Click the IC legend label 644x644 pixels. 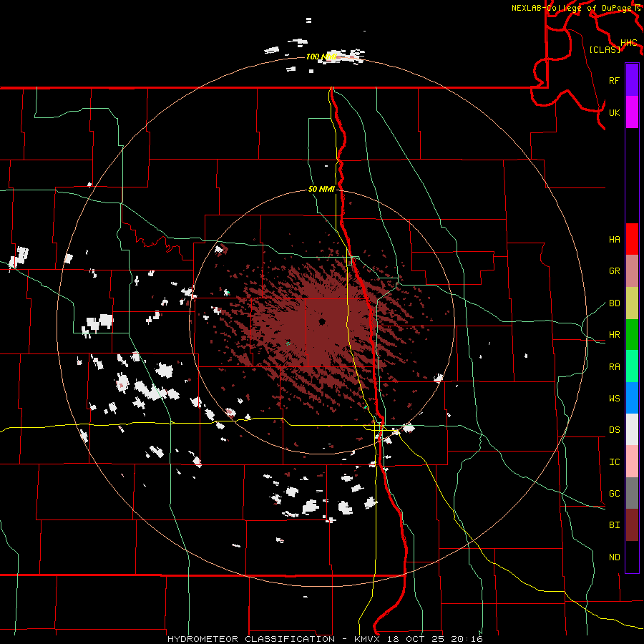pyautogui.click(x=614, y=462)
